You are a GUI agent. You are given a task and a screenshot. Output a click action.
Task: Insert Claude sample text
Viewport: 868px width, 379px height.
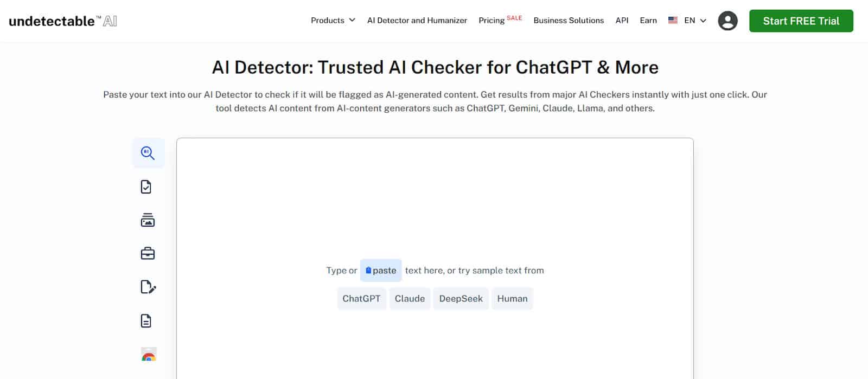pos(410,298)
